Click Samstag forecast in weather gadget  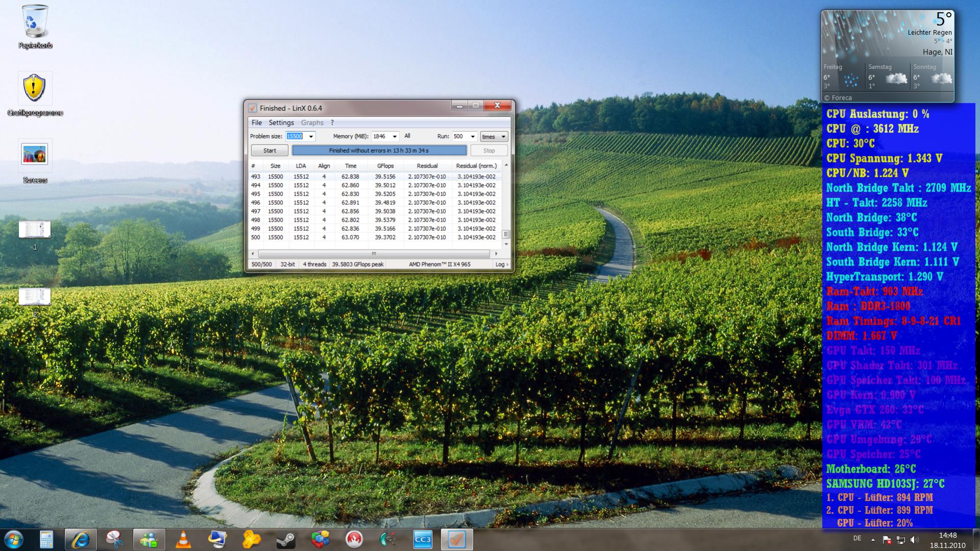click(888, 77)
